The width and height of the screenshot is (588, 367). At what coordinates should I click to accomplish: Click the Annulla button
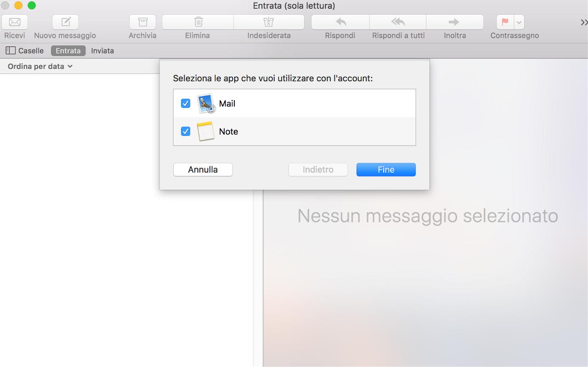[203, 169]
